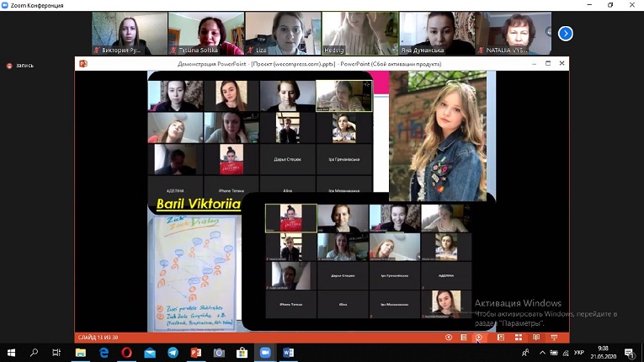Switch to Zoom app in taskbar
The height and width of the screenshot is (362, 644).
pos(265,353)
